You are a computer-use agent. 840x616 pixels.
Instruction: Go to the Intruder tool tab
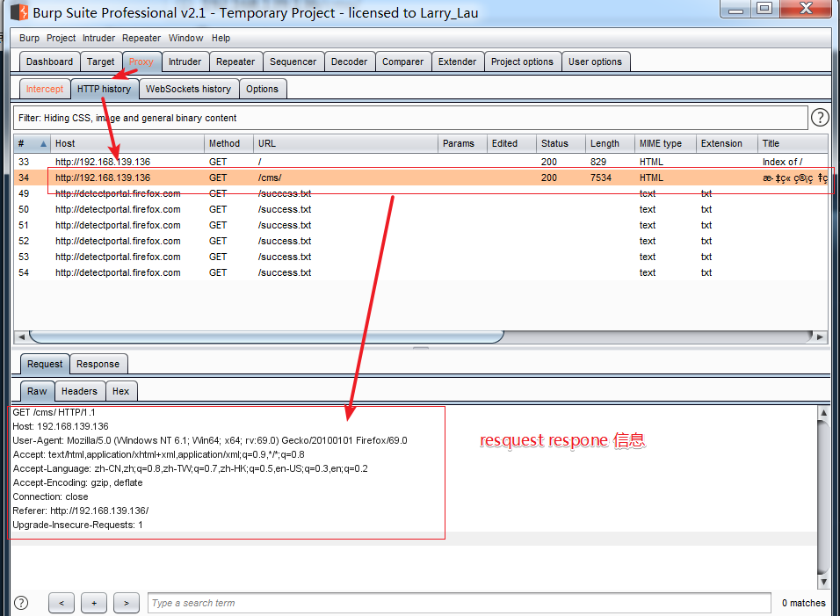click(185, 62)
